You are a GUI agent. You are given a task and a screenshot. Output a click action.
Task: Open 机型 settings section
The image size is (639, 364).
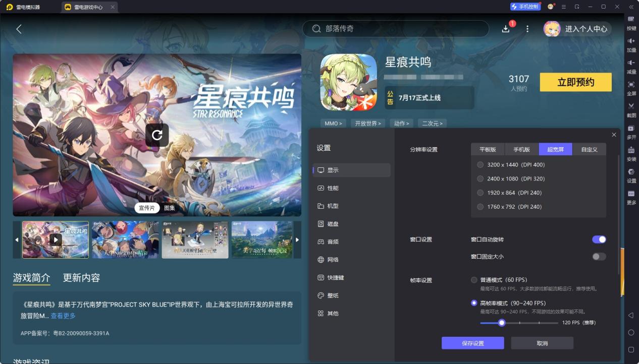point(352,206)
